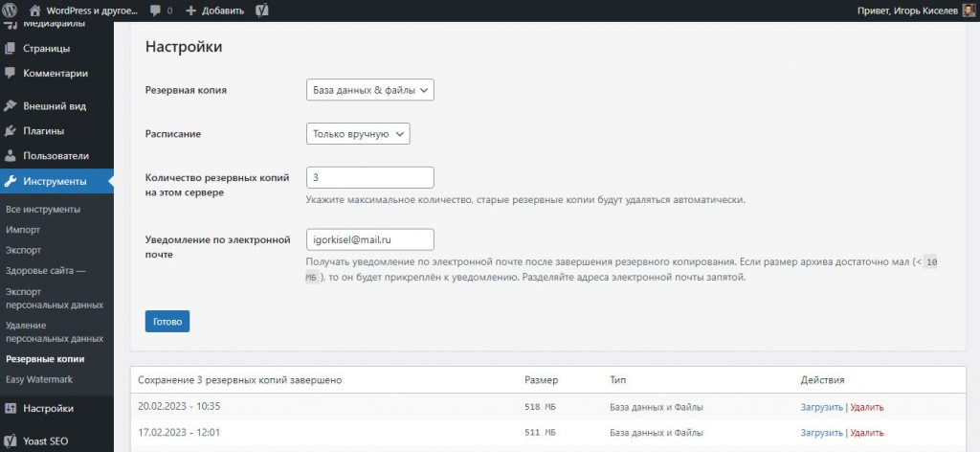The width and height of the screenshot is (980, 452).
Task: Select Экспорт under Инструменты submenu
Action: (23, 251)
